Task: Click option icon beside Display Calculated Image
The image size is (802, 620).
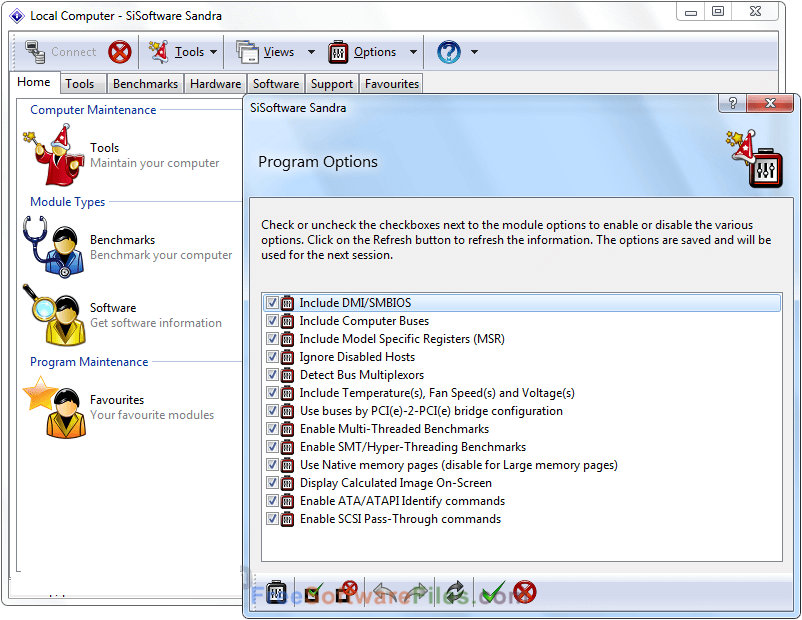Action: (x=287, y=483)
